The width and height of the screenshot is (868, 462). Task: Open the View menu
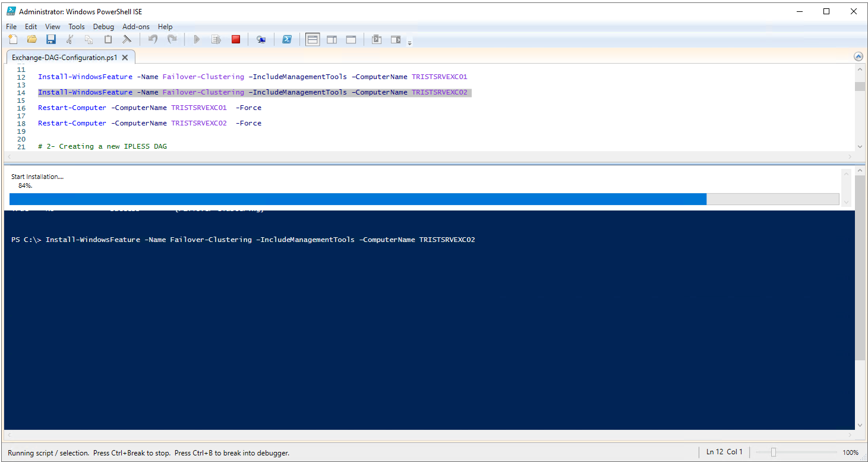coord(53,27)
